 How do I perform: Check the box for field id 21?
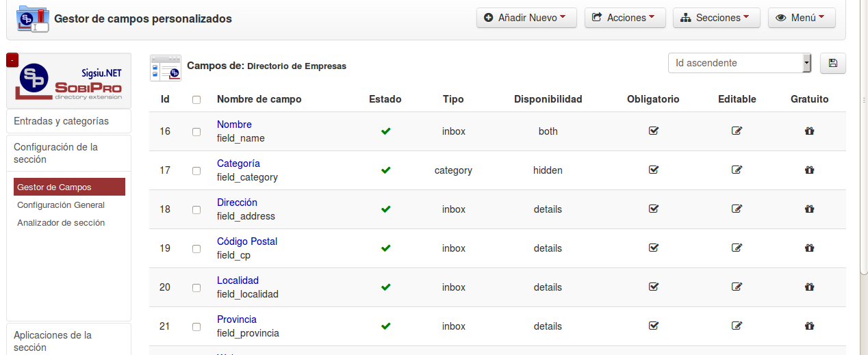196,326
